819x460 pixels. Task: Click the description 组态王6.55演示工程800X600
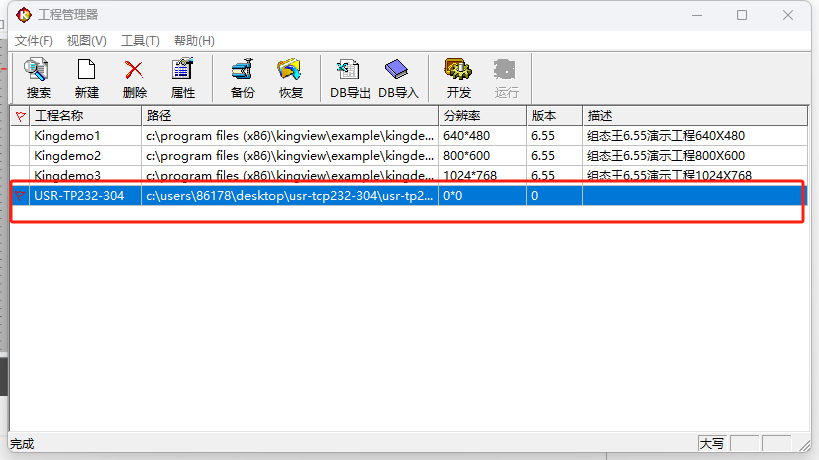[x=666, y=156]
